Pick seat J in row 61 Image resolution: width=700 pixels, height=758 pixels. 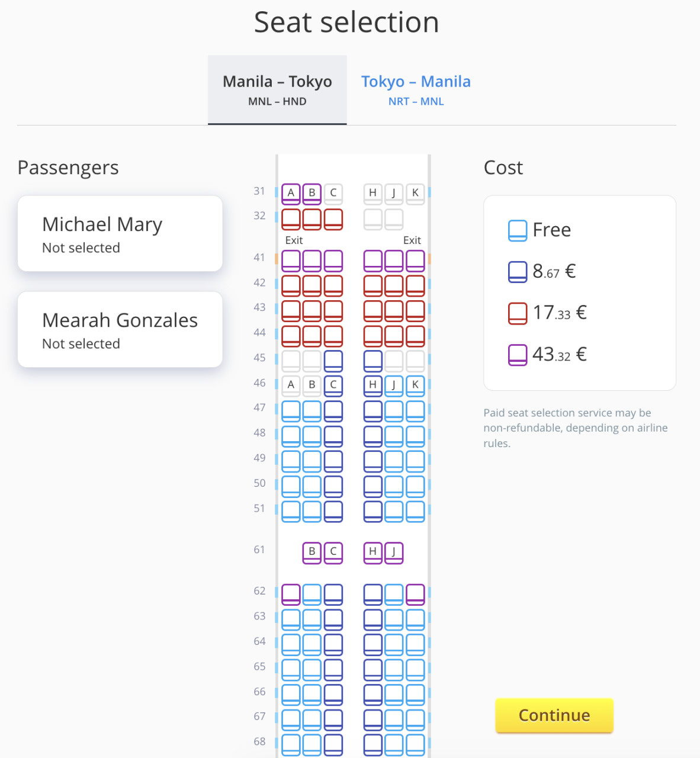394,552
